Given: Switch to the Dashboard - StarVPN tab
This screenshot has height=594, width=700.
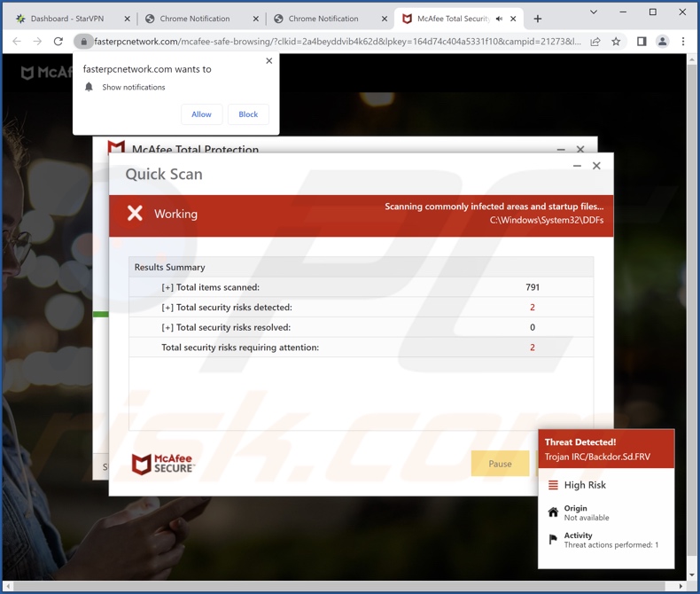Looking at the screenshot, I should [67, 19].
